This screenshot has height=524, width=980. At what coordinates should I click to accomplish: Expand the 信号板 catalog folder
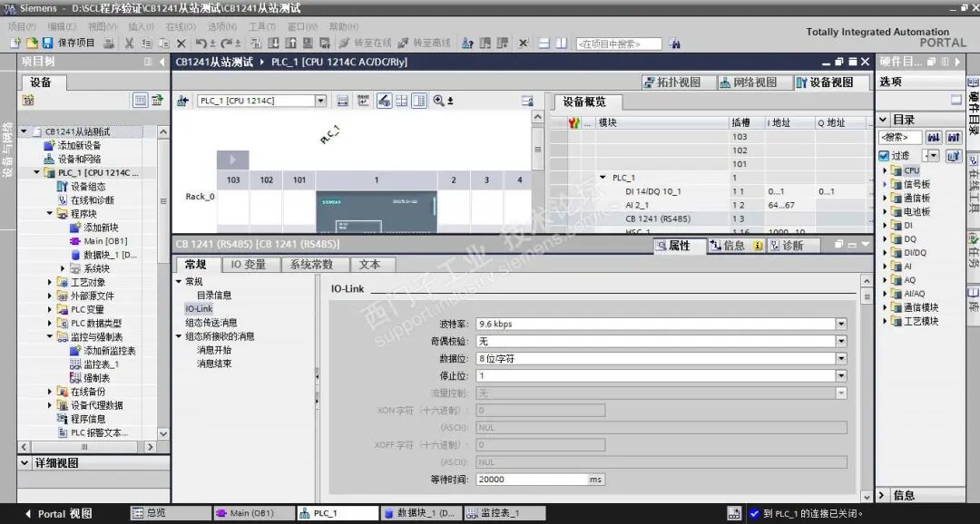point(885,184)
